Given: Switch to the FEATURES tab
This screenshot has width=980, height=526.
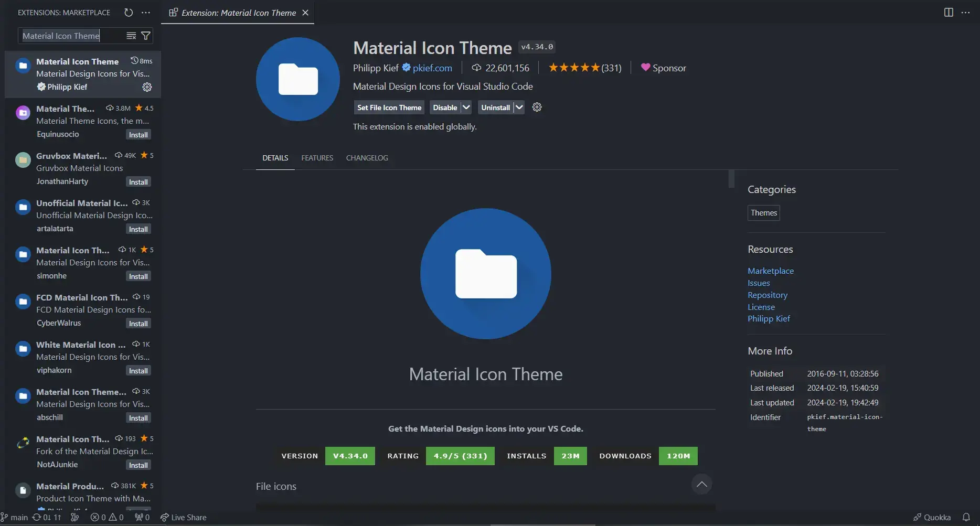Looking at the screenshot, I should pos(317,158).
